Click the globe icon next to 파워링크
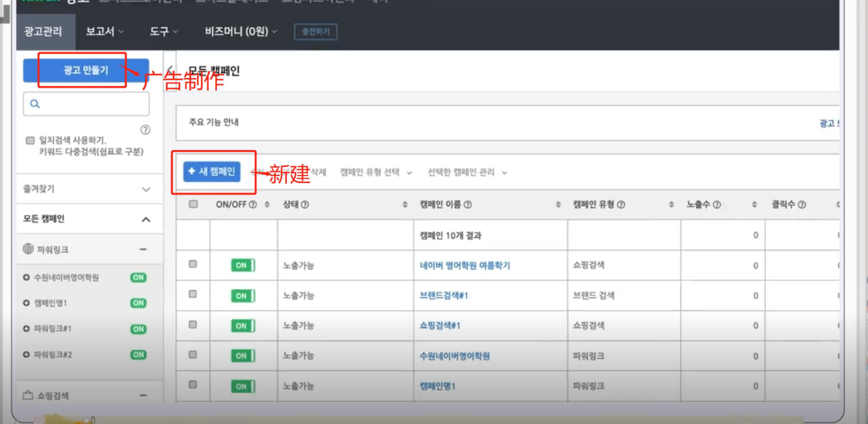This screenshot has width=868, height=424. point(27,249)
